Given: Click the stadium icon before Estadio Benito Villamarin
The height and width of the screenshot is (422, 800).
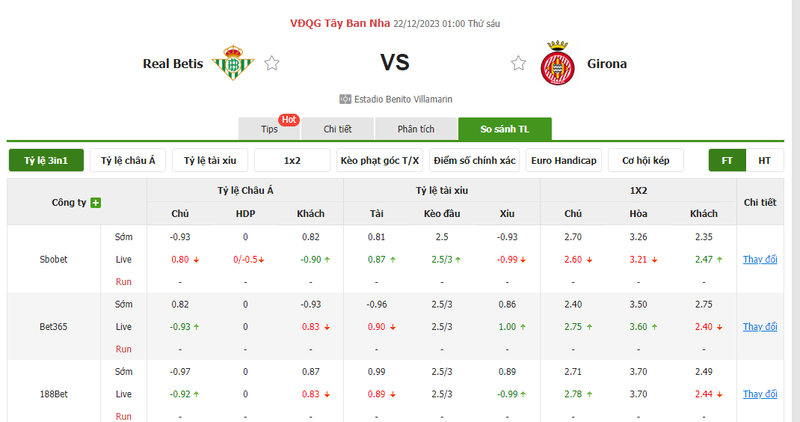Looking at the screenshot, I should coord(345,99).
